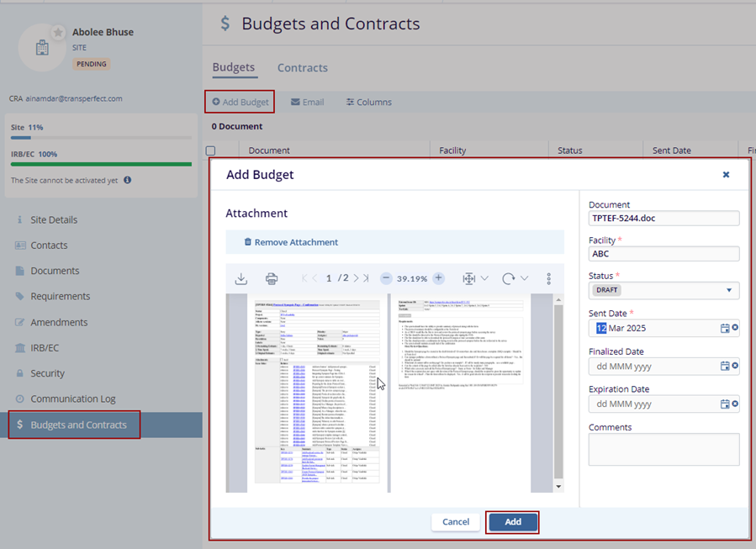Click the Comments text box
This screenshot has width=756, height=549.
click(x=663, y=450)
